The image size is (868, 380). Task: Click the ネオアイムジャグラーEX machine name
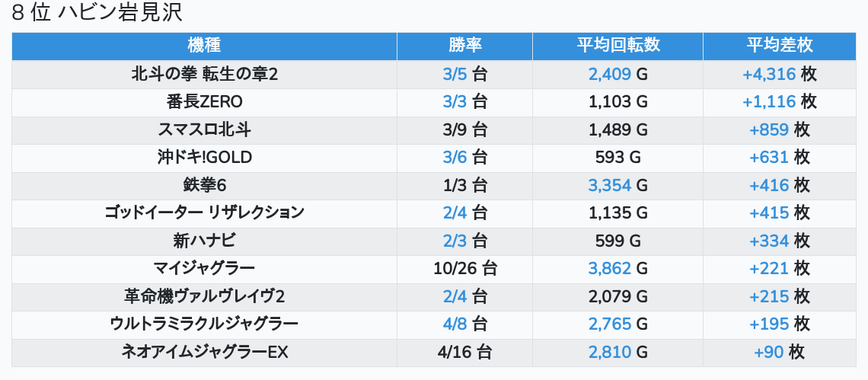[x=204, y=351]
